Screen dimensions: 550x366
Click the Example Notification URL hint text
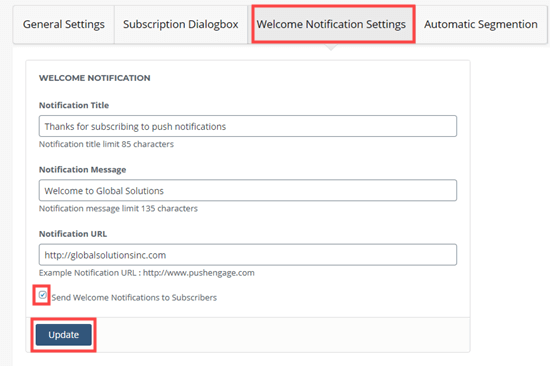click(x=147, y=273)
